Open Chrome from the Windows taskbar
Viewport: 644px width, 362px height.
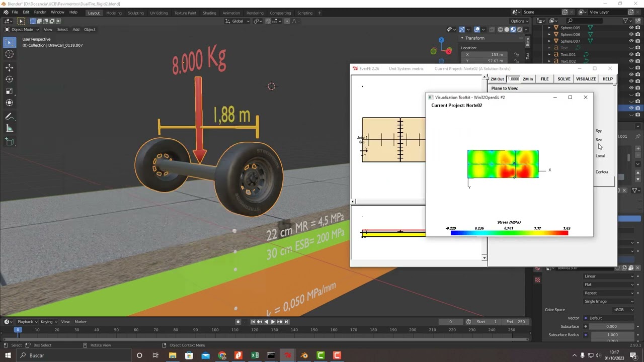click(222, 355)
